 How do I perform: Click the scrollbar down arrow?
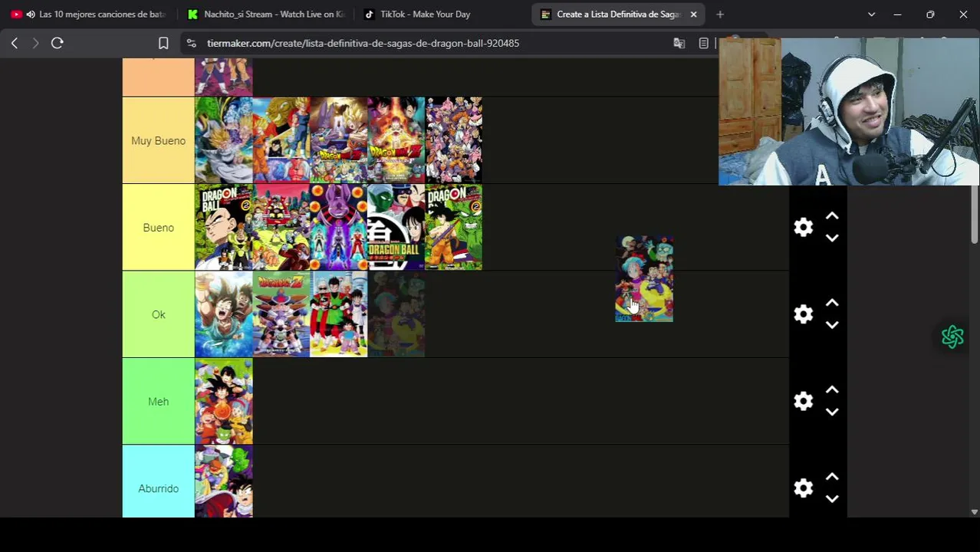coord(975,512)
